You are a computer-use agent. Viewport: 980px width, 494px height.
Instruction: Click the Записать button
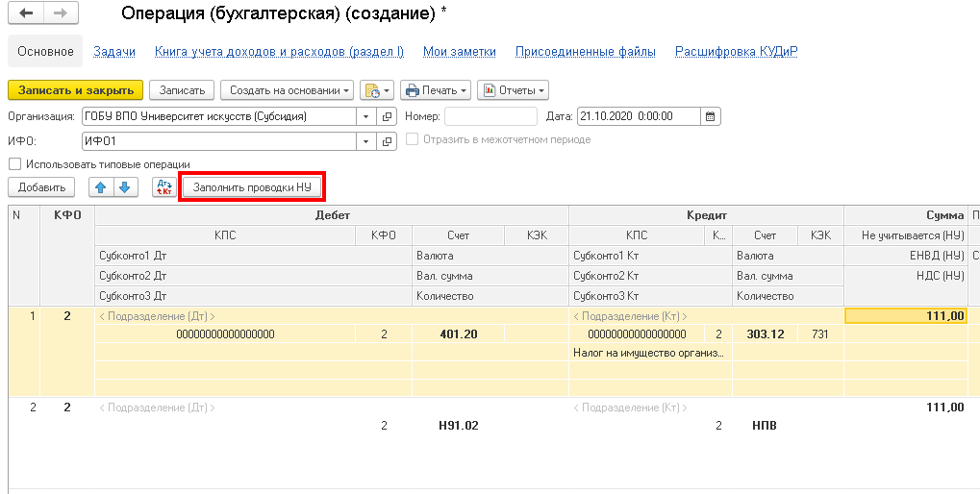click(182, 90)
